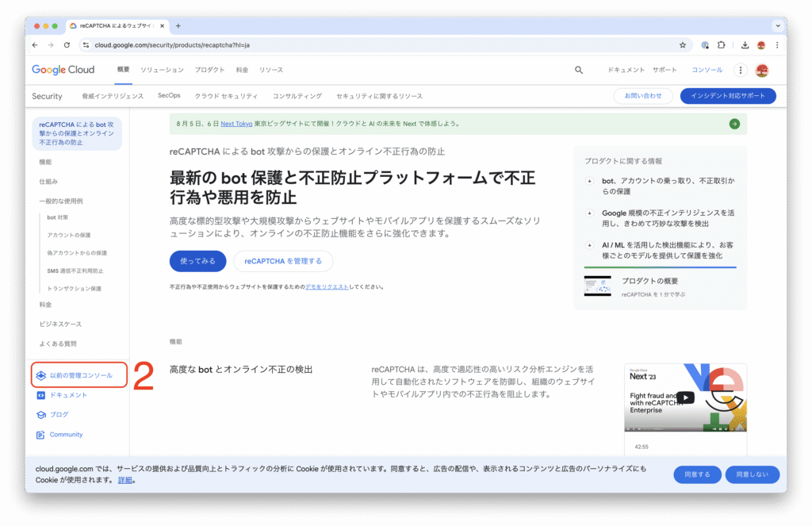Click the browser forward arrow
Viewport: 812px width, 526px height.
(x=51, y=45)
